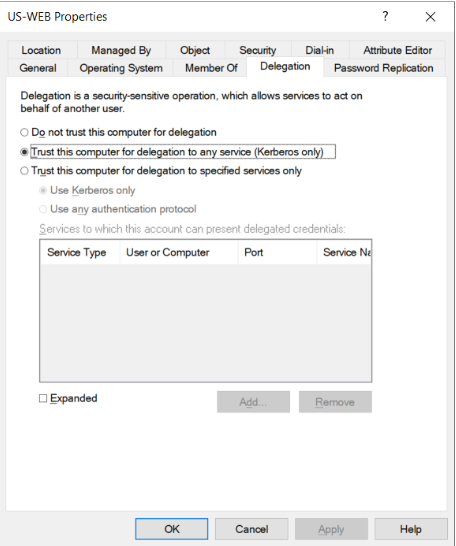Choose delegation to specified services only

click(x=24, y=171)
